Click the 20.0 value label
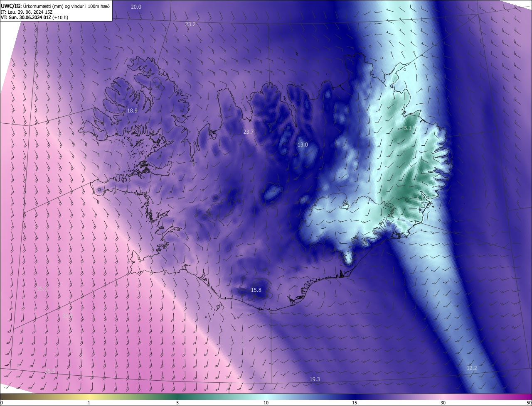Viewport: 532px width, 406px height. [x=136, y=7]
